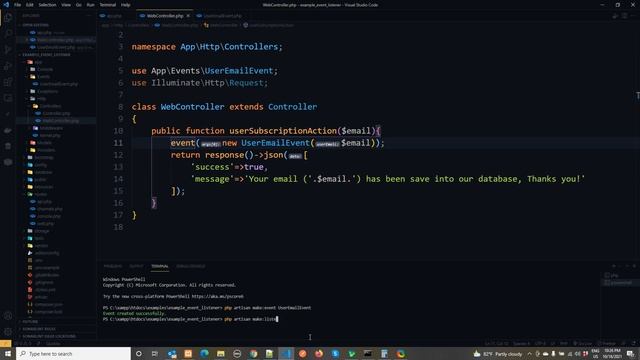The height and width of the screenshot is (360, 640).
Task: Open the Run and Debug view
Action: 8,66
